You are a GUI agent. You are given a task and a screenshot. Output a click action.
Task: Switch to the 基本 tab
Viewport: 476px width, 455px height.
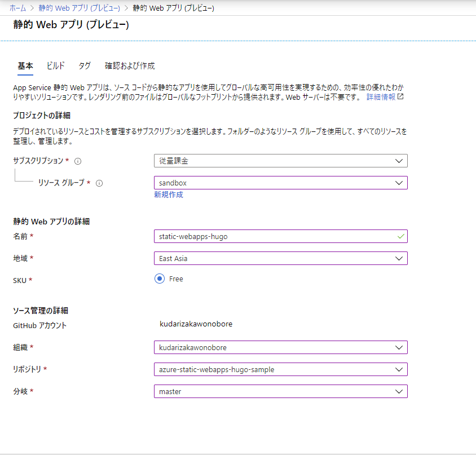25,66
